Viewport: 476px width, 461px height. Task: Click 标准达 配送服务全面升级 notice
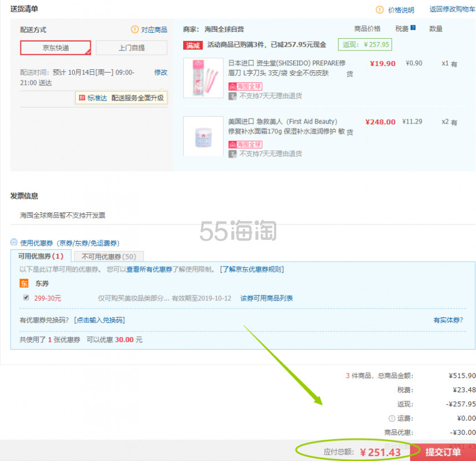point(121,98)
